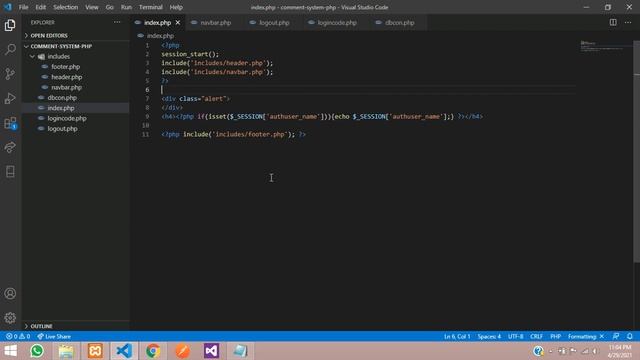
Task: Open WhatsApp from the taskbar
Action: (37, 351)
